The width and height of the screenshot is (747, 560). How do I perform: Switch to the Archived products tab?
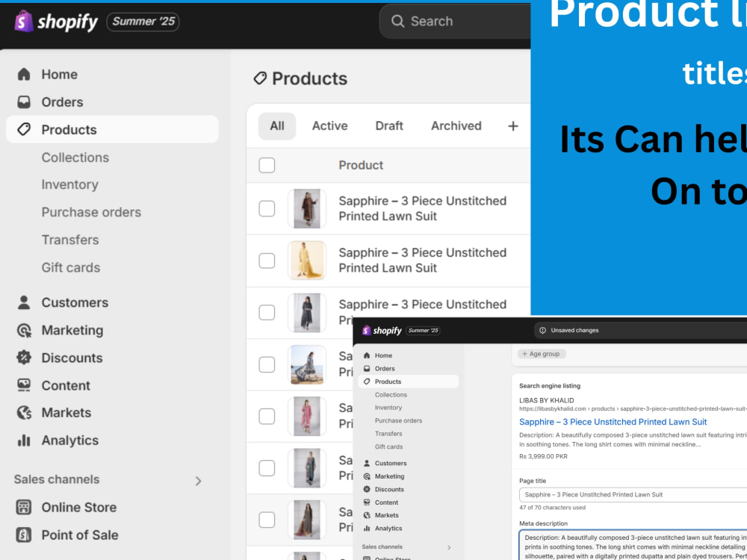click(x=456, y=126)
